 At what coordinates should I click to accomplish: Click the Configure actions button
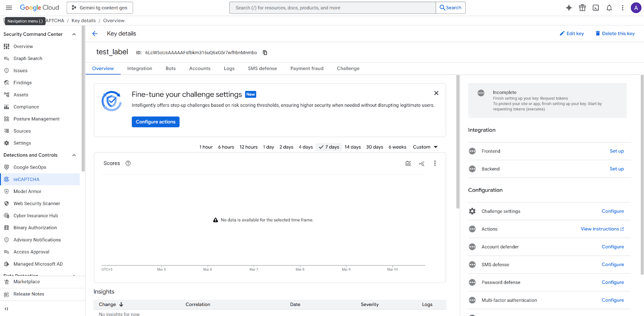pyautogui.click(x=155, y=122)
